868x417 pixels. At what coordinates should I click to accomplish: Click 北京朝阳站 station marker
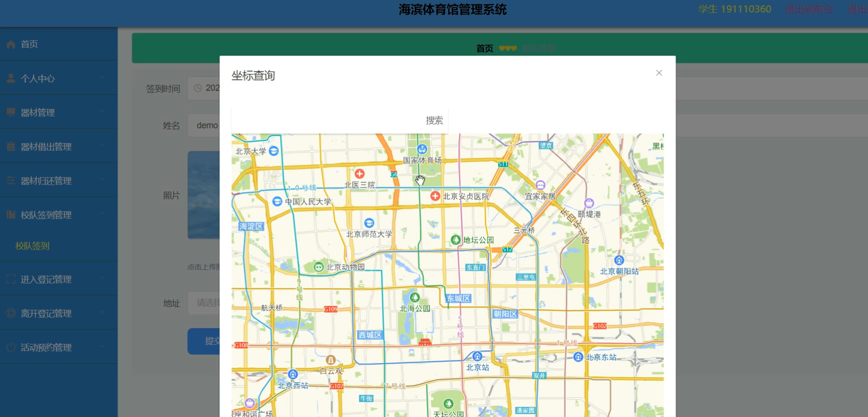(619, 260)
